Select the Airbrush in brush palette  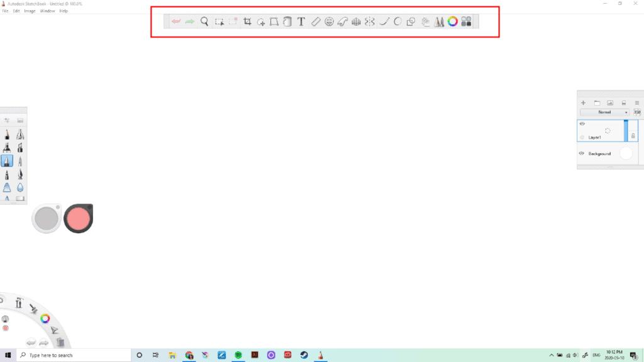tap(20, 134)
